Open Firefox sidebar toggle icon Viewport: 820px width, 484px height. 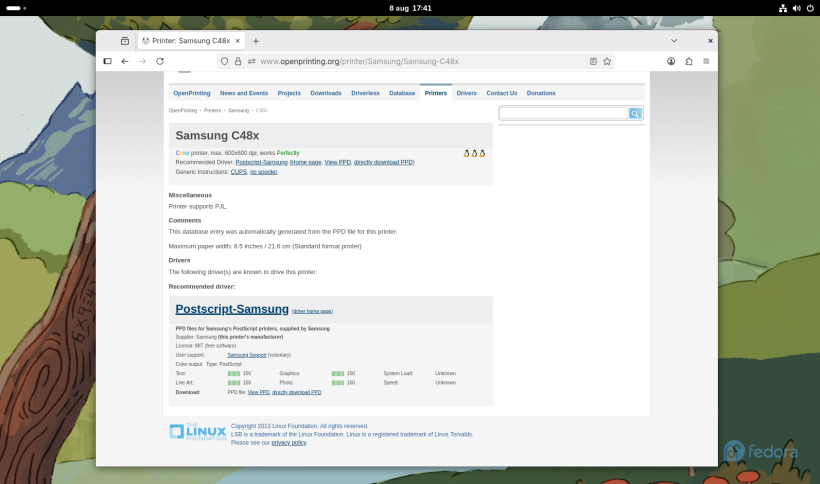pyautogui.click(x=107, y=61)
